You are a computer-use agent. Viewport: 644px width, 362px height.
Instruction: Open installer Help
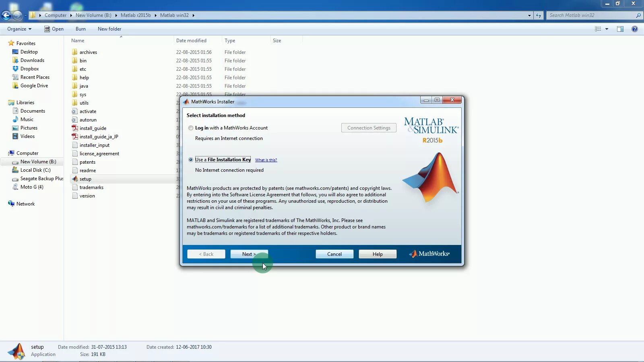tap(378, 254)
